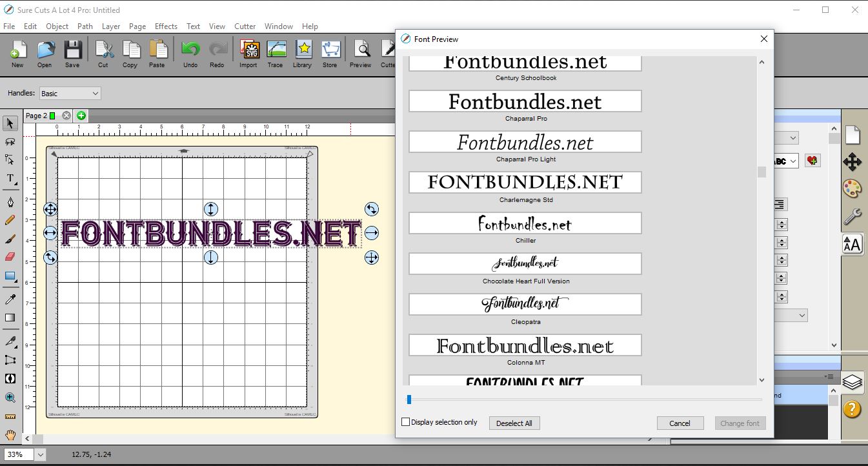Open the File menu
868x466 pixels.
[x=9, y=26]
